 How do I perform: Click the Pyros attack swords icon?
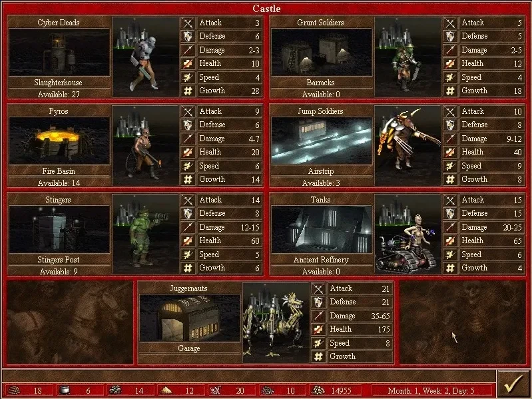[x=188, y=112]
